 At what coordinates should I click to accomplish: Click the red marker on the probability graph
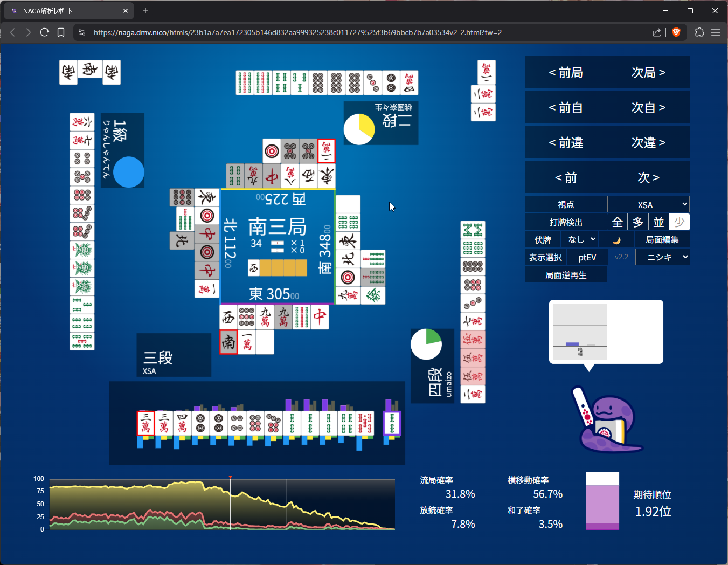pos(231,477)
